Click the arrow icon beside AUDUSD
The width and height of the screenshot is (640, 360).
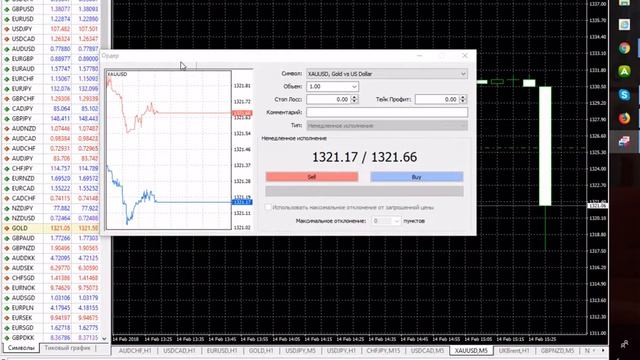pyautogui.click(x=7, y=49)
